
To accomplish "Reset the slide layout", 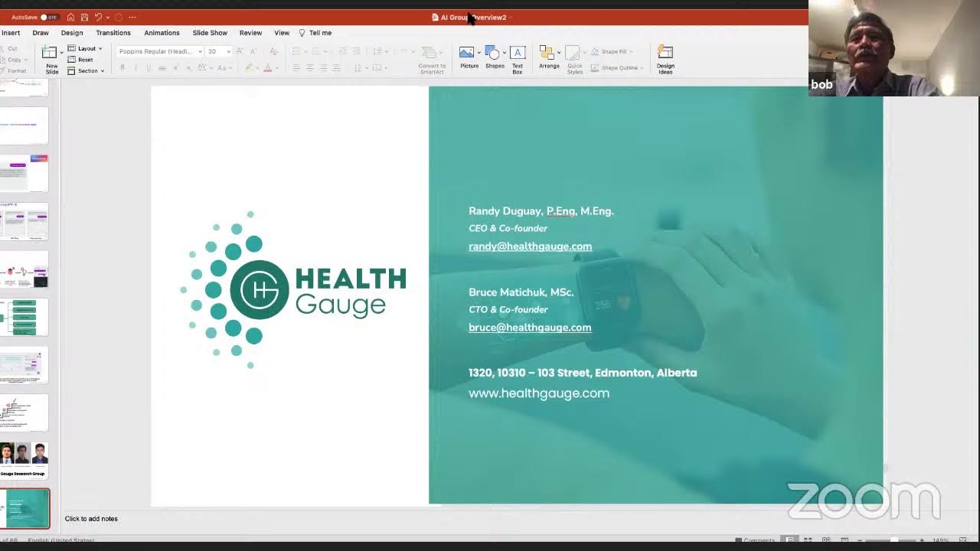I will (x=80, y=60).
